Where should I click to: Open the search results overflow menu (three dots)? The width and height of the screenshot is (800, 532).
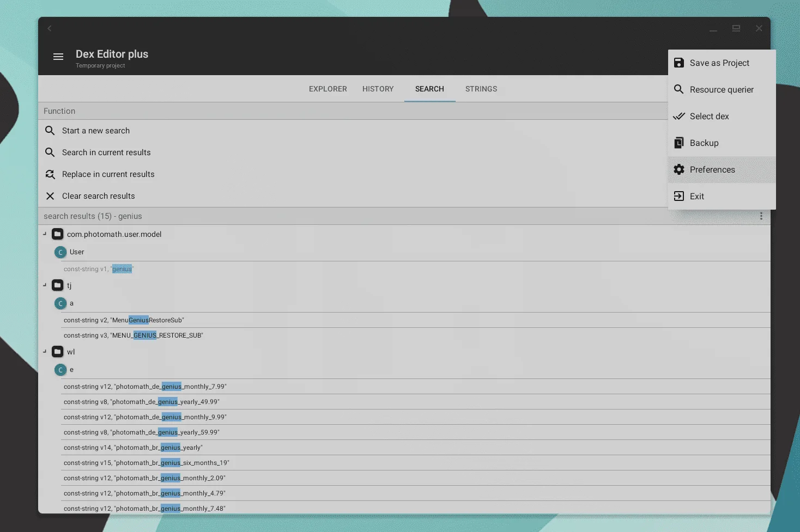point(761,216)
